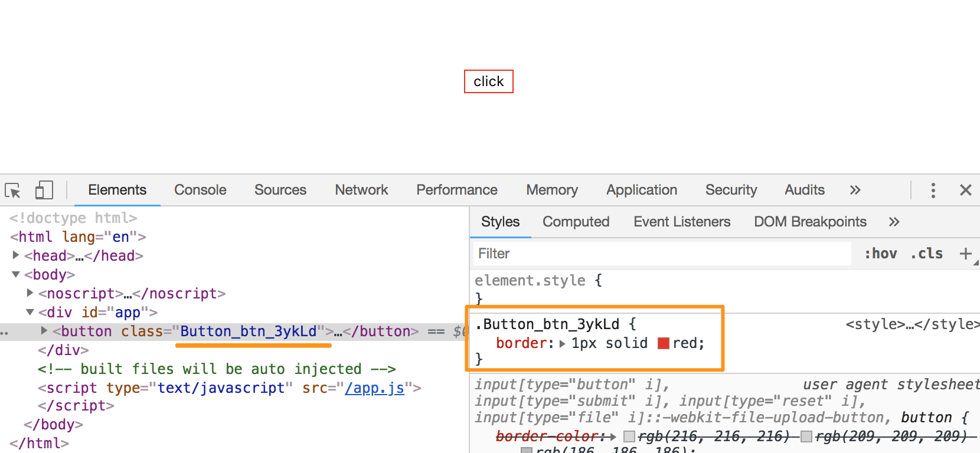Image resolution: width=980 pixels, height=453 pixels.
Task: Open the Memory tab
Action: point(552,190)
